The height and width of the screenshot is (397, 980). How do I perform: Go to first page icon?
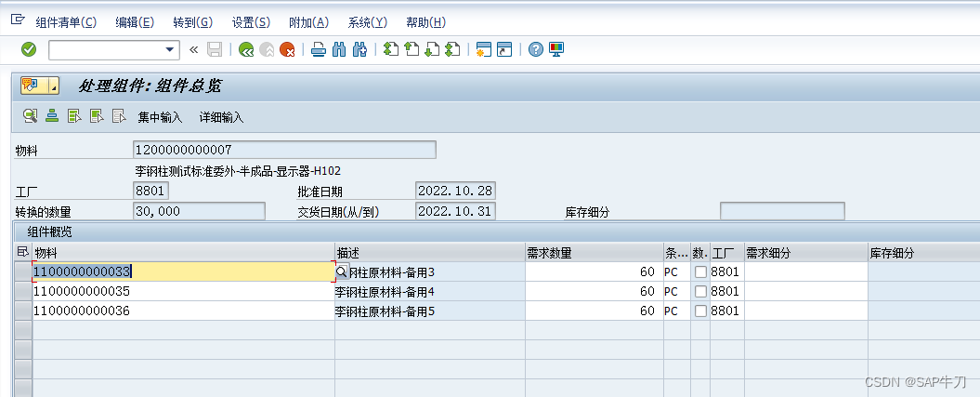[x=391, y=49]
